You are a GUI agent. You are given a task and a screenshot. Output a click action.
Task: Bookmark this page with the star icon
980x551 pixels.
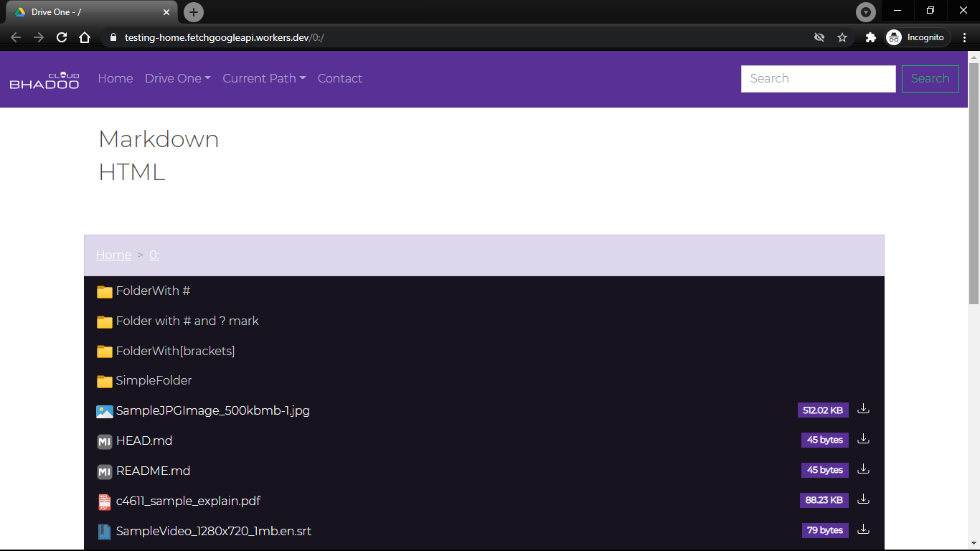pyautogui.click(x=842, y=37)
